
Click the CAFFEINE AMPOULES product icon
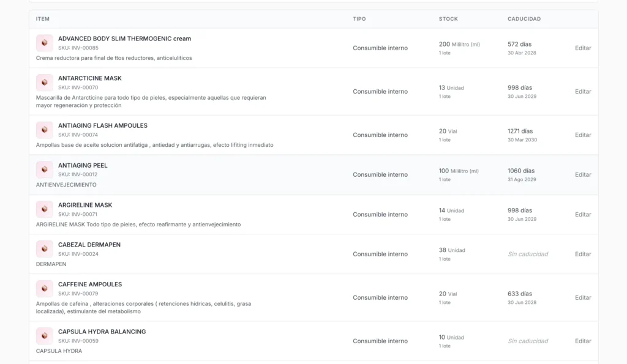pos(44,289)
